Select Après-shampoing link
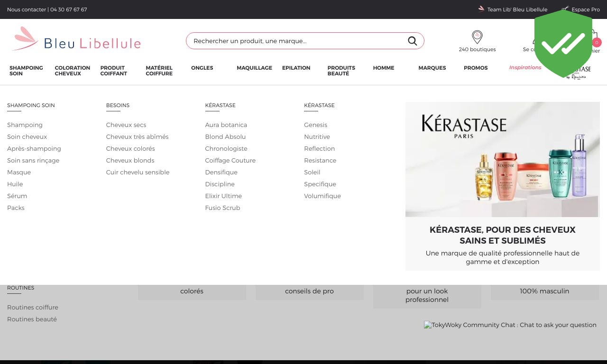 tap(34, 148)
